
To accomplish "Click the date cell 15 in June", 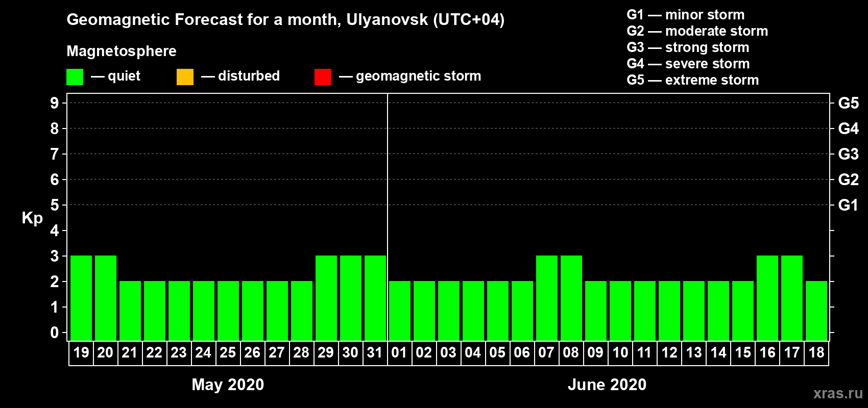I will [743, 353].
